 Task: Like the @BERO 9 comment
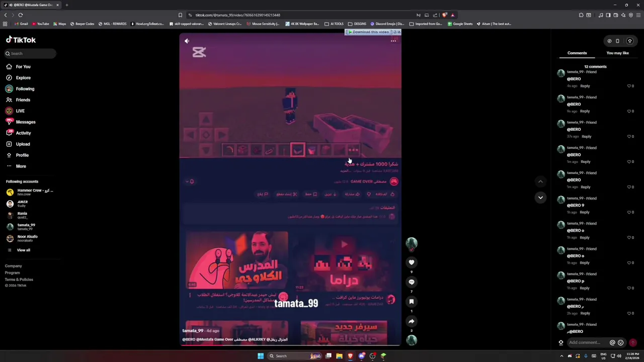coord(629,212)
